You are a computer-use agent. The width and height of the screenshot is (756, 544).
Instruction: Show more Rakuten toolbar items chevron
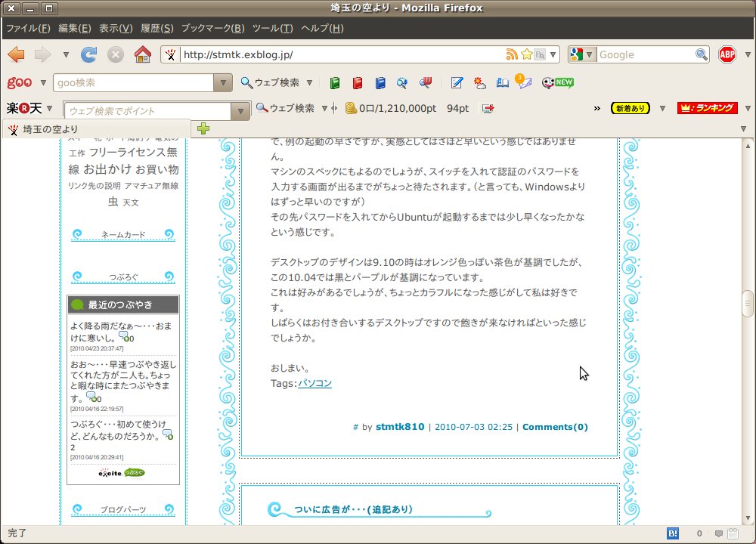(x=597, y=108)
